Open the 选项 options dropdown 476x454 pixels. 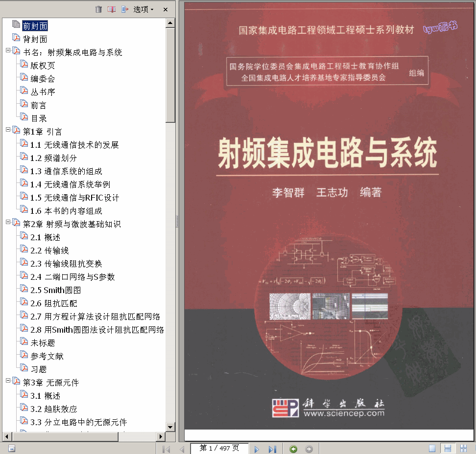[x=143, y=9]
